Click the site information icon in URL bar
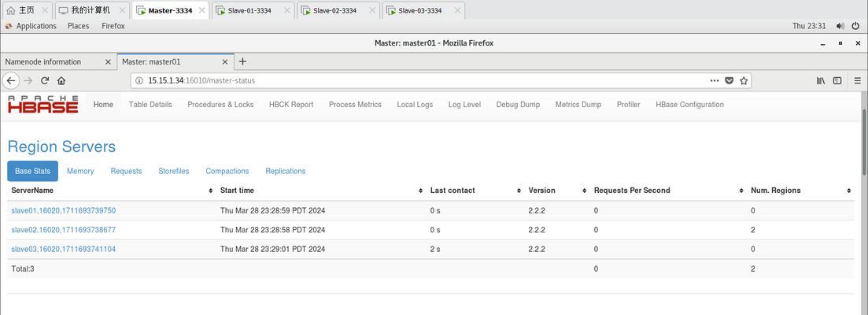The height and width of the screenshot is (315, 868). 139,81
